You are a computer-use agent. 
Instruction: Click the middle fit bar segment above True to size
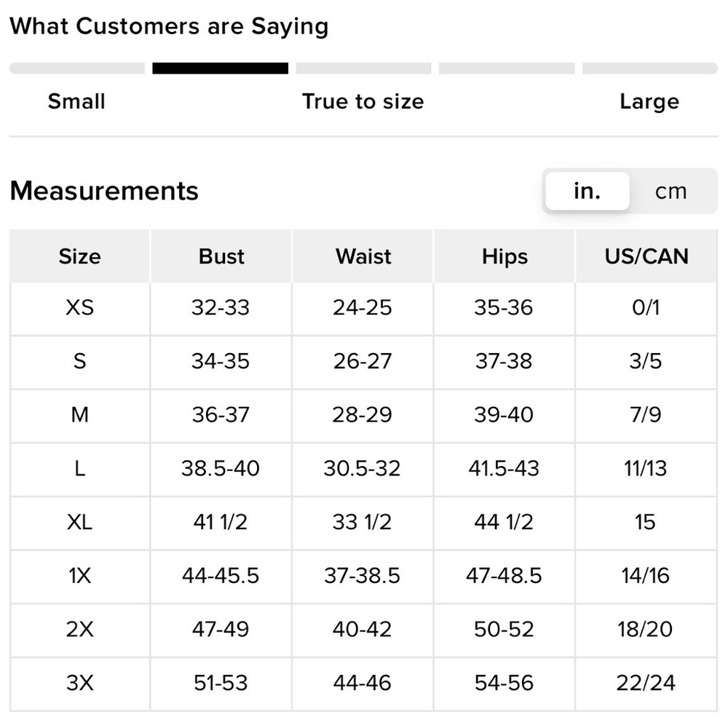point(363,68)
